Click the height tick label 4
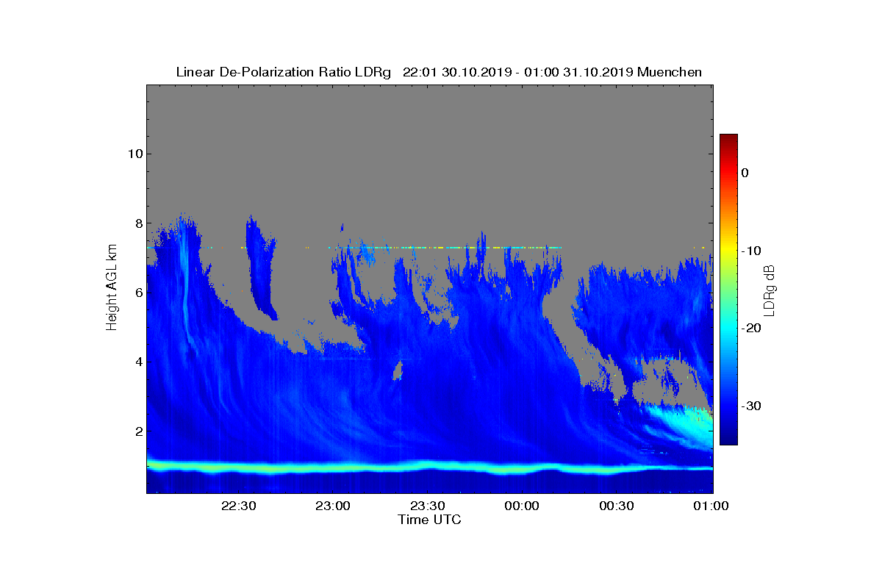Viewport: 882px width, 588px height. tap(138, 362)
